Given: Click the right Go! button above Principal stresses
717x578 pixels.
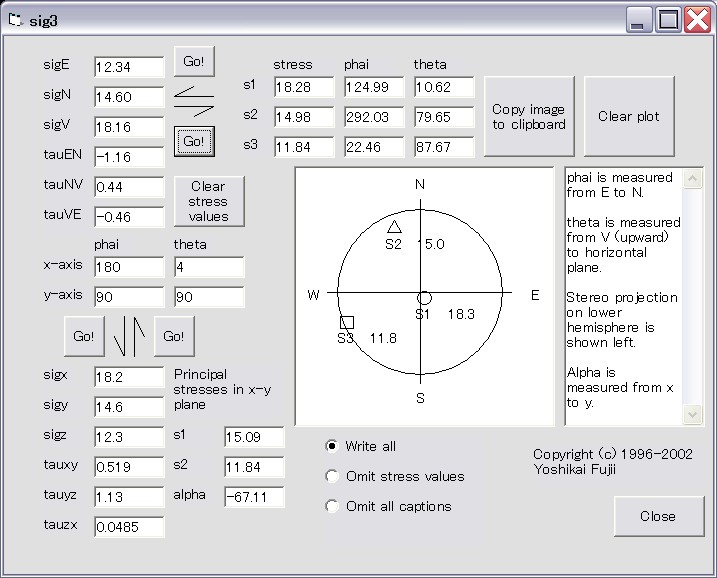Looking at the screenshot, I should tap(174, 337).
